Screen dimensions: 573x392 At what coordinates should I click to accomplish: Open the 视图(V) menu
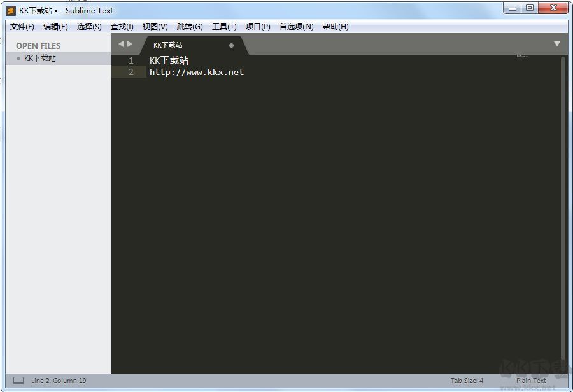click(155, 26)
